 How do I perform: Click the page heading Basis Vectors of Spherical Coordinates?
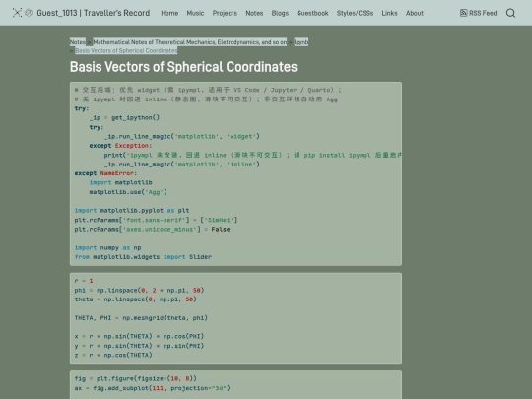pos(183,67)
